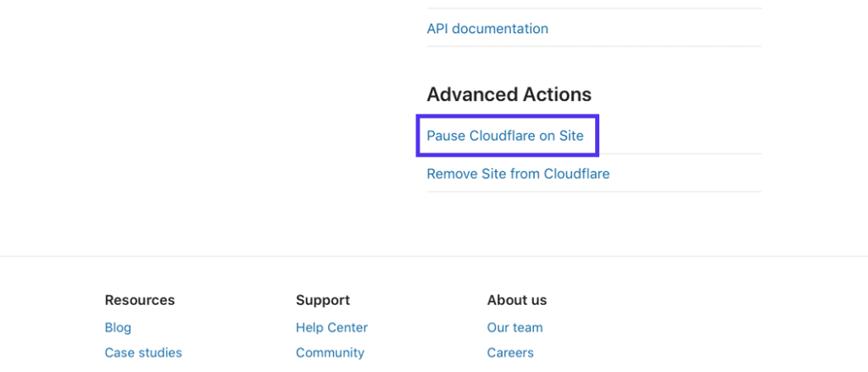
Task: Open Our team under About us
Action: [515, 327]
